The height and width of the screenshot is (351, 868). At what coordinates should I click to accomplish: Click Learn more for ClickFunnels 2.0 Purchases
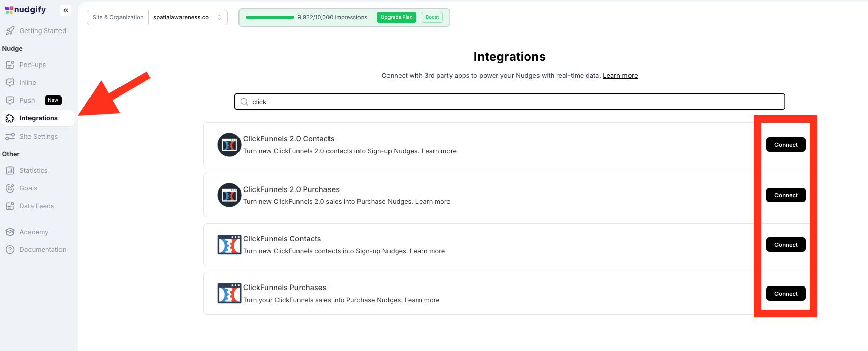pos(433,202)
